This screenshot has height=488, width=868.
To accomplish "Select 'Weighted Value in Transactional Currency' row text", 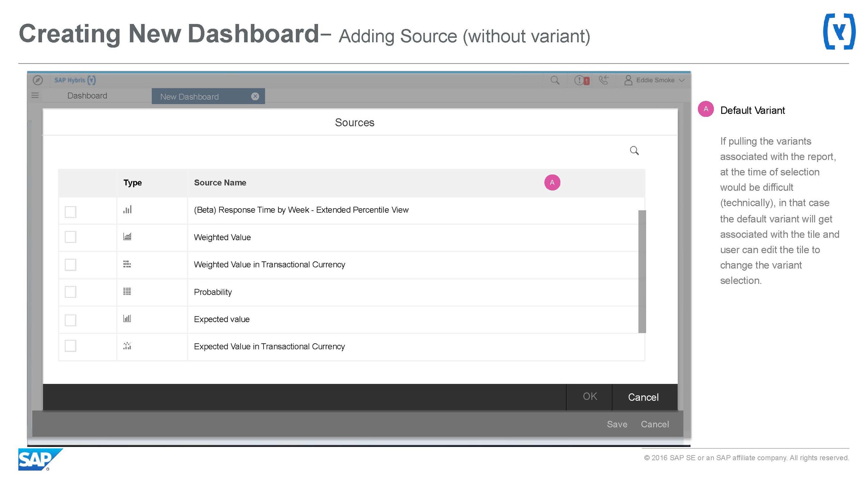I will click(x=269, y=264).
